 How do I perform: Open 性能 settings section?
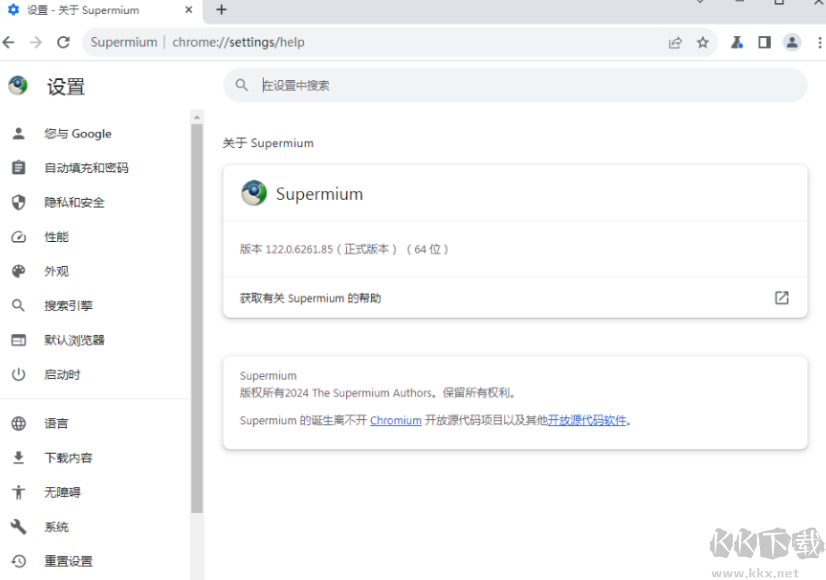click(95, 237)
